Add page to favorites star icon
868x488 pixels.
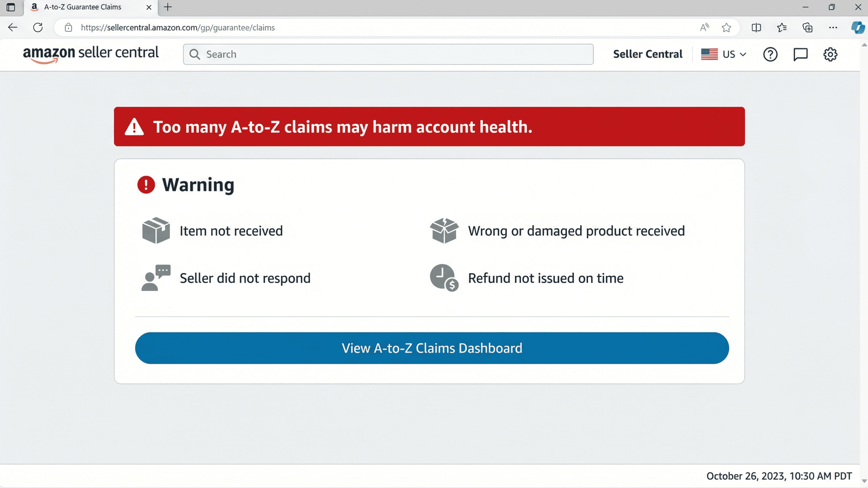[x=726, y=28]
